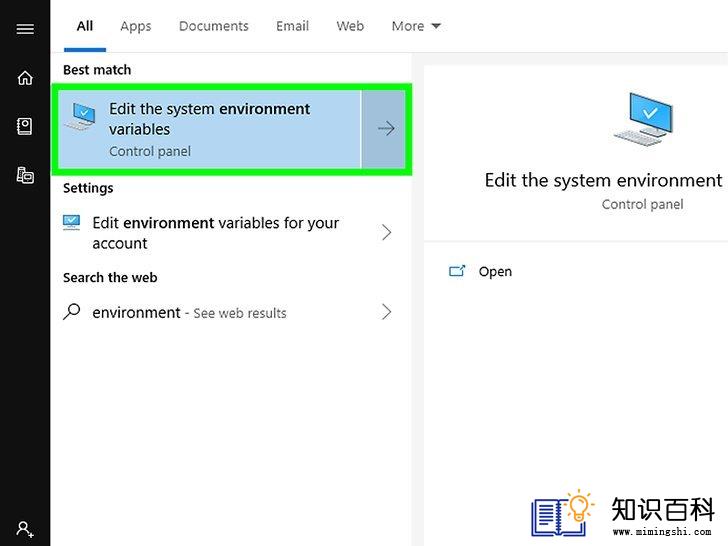Image resolution: width=728 pixels, height=546 pixels.
Task: Click Control panel label in preview pane
Action: tap(643, 204)
